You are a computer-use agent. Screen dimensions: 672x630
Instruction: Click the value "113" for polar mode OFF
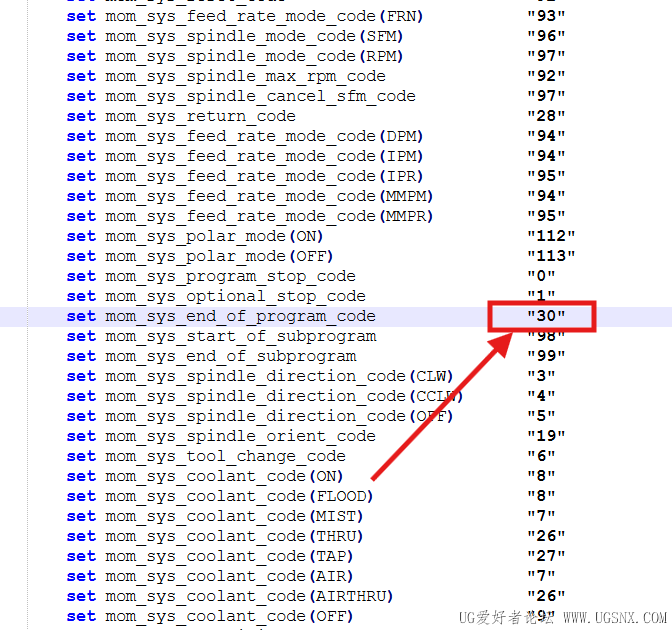pyautogui.click(x=551, y=256)
